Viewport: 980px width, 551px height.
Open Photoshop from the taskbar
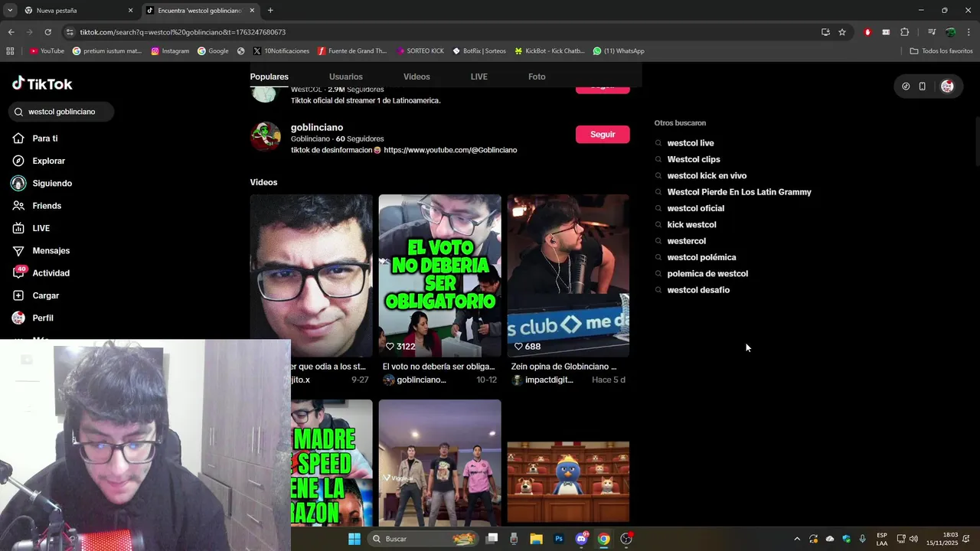pyautogui.click(x=559, y=539)
